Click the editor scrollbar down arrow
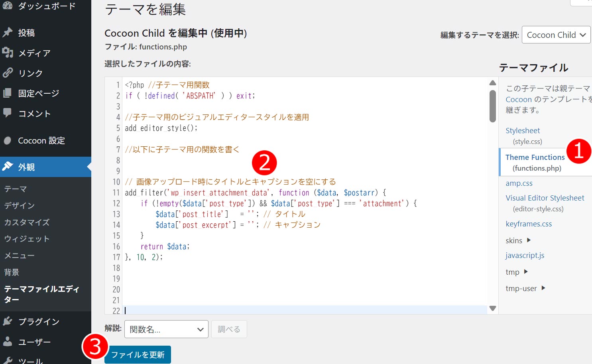 pos(492,308)
